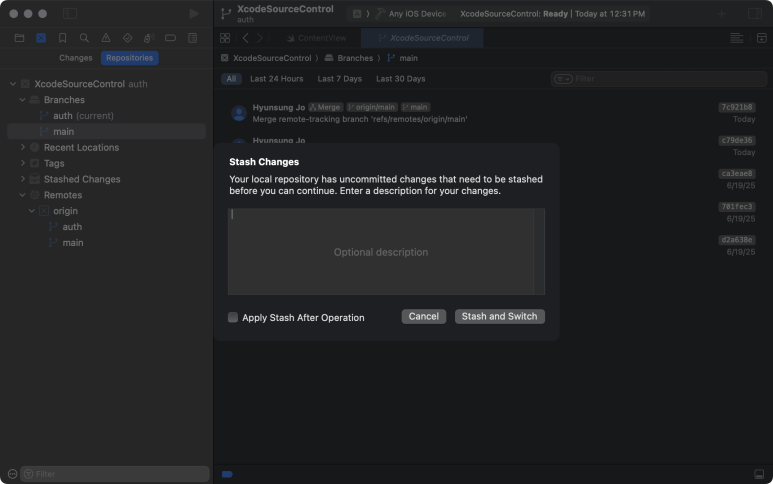Filter history by Last 30 Days
Image resolution: width=773 pixels, height=484 pixels.
(x=400, y=79)
